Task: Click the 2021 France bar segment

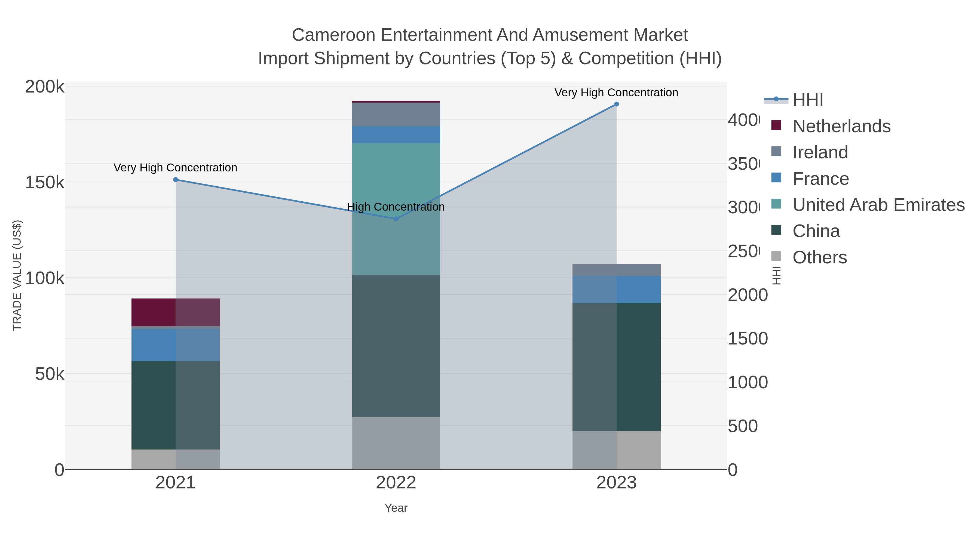Action: coord(175,345)
